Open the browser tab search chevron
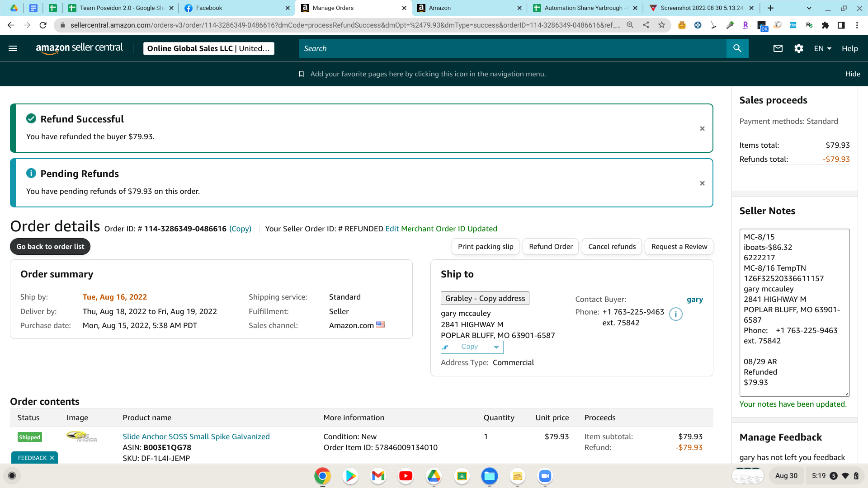This screenshot has width=868, height=488. [x=809, y=8]
